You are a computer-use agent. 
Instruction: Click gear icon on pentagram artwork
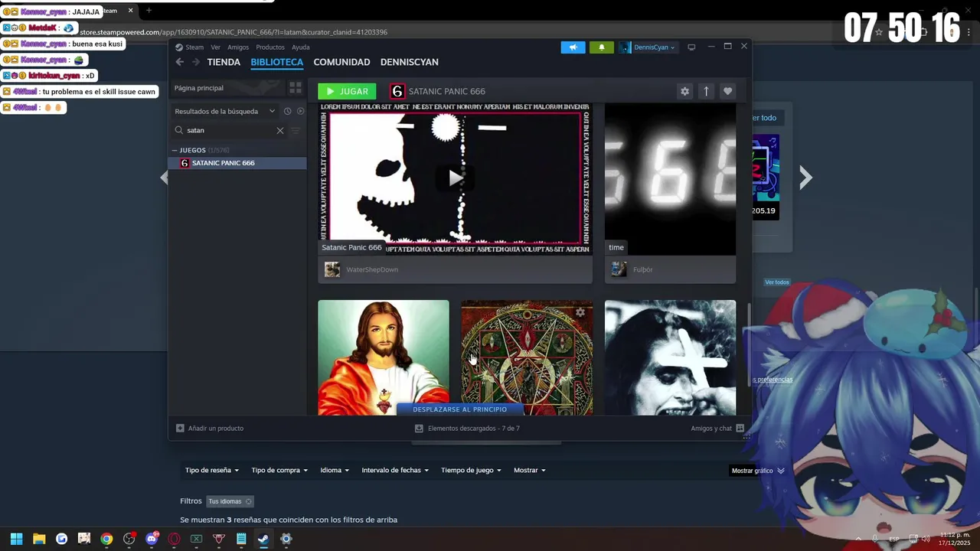[x=580, y=312]
